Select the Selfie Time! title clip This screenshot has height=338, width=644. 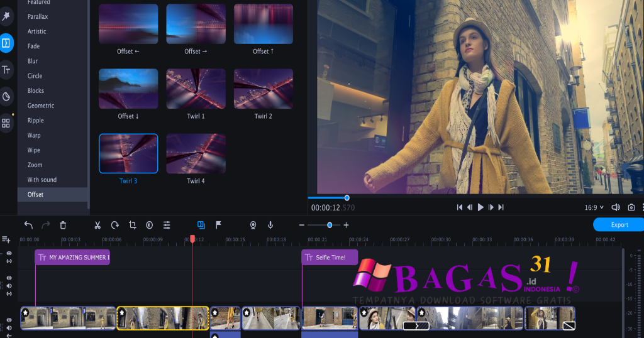pyautogui.click(x=330, y=257)
